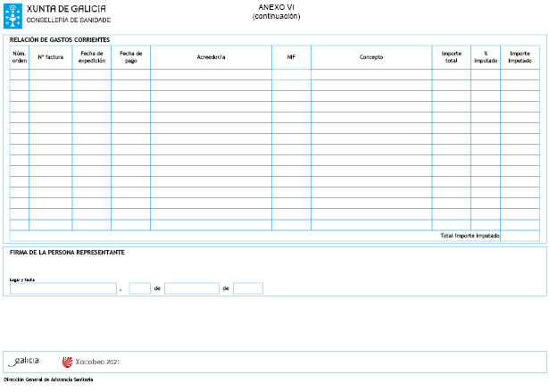549x392 pixels.
Task: Select first row cell under Nº factura
Action: tap(50, 75)
